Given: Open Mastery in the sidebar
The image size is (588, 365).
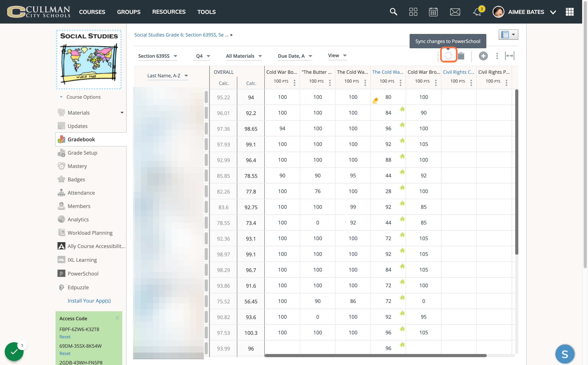Looking at the screenshot, I should pyautogui.click(x=77, y=166).
